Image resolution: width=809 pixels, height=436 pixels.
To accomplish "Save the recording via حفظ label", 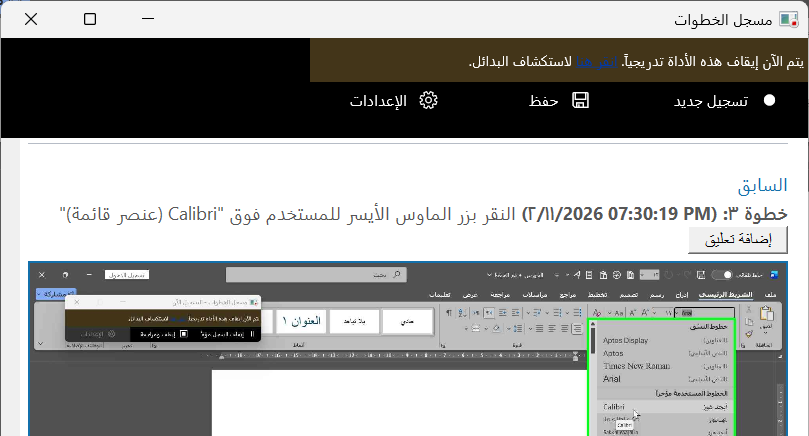I will (x=543, y=100).
